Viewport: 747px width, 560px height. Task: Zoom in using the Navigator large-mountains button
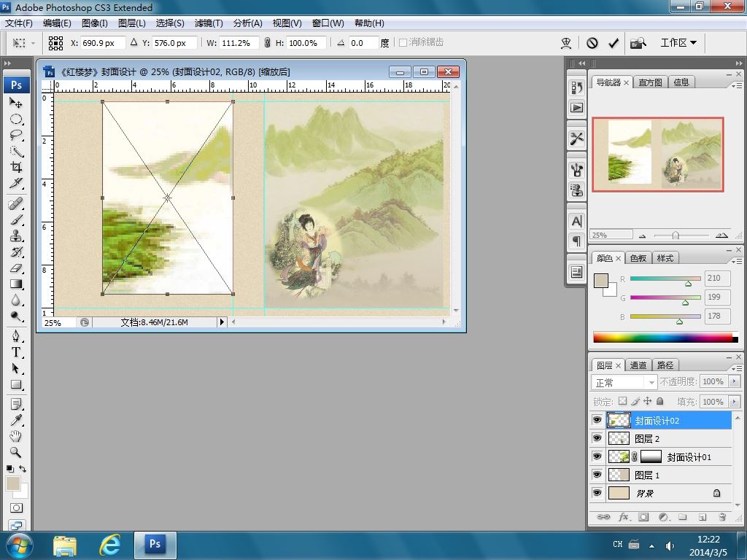pos(721,236)
